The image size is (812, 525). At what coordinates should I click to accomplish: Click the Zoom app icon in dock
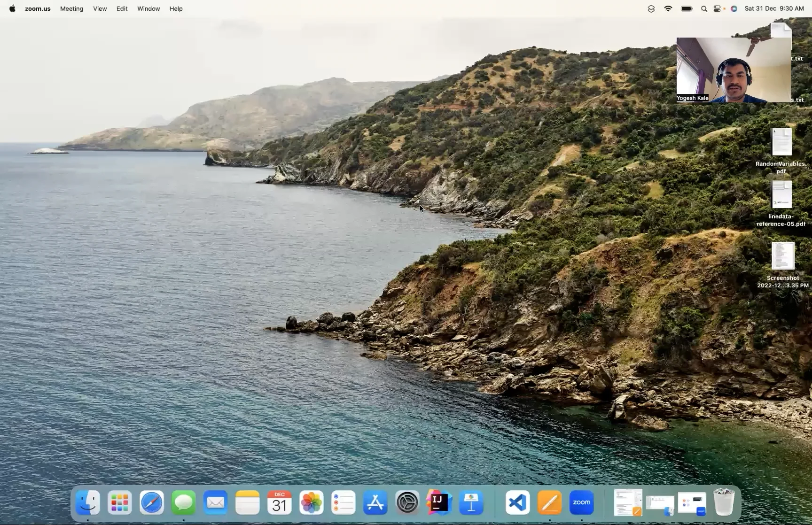[581, 502]
